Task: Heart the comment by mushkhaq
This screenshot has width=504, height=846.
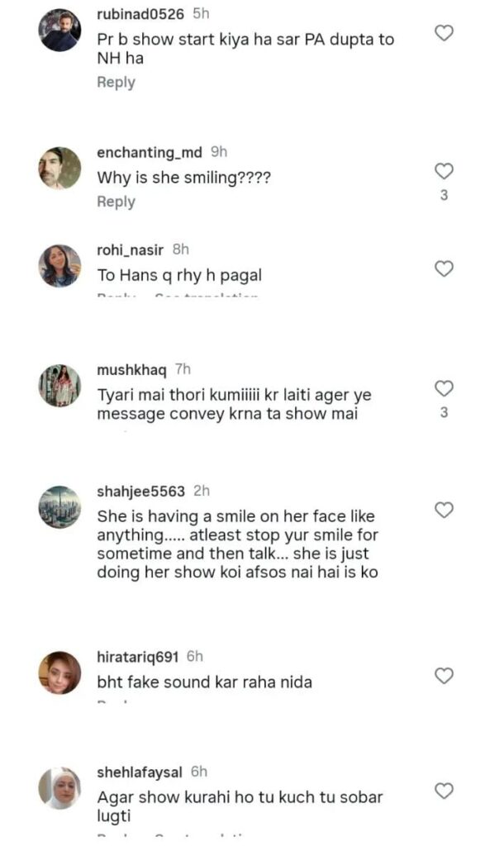Action: click(x=444, y=388)
